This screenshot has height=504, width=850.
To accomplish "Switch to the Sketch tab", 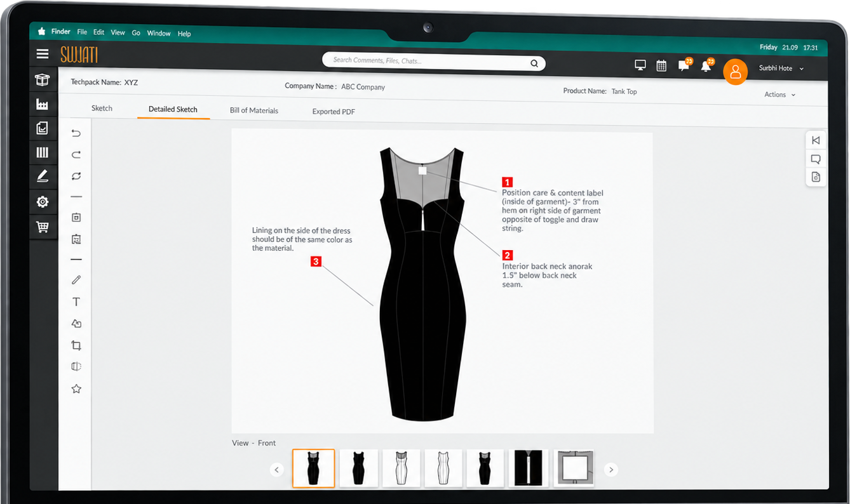I will [x=102, y=109].
